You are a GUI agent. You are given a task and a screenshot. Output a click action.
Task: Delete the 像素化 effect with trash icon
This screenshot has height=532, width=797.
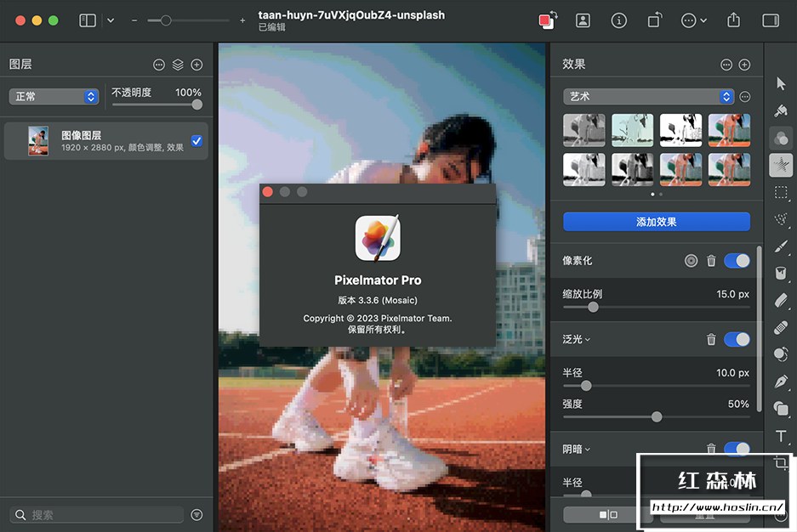711,261
